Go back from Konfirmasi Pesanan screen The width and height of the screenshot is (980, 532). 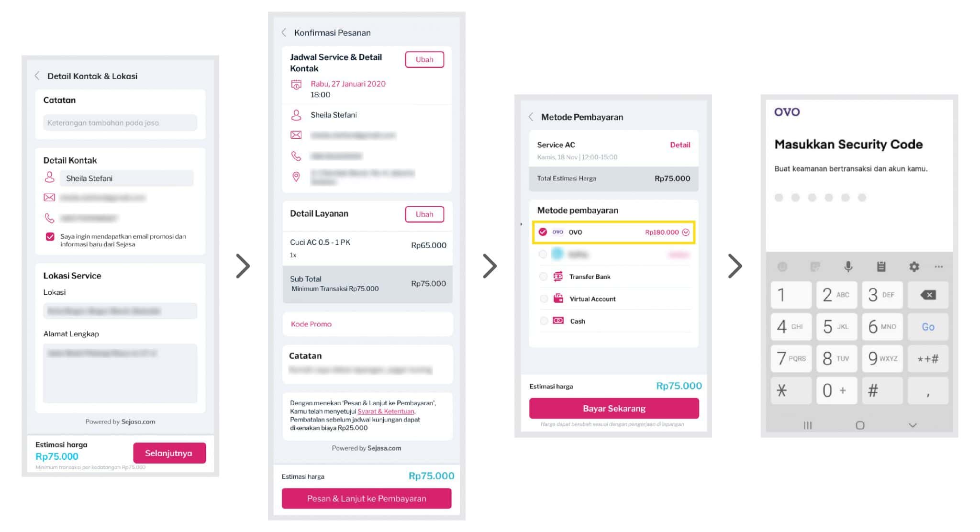(x=284, y=33)
